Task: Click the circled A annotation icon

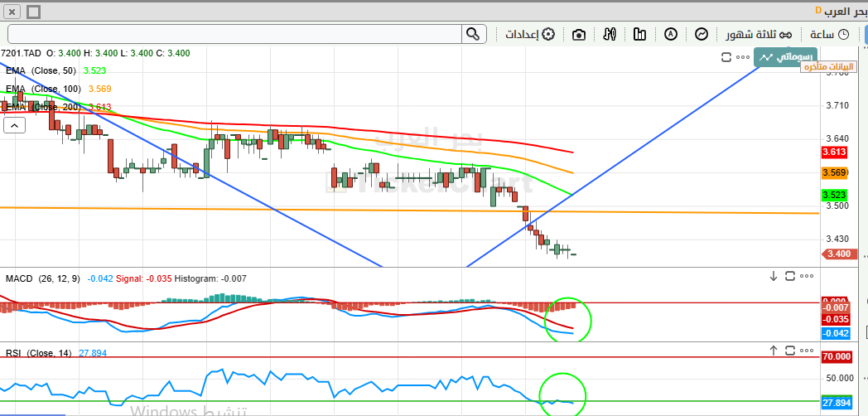Action: [x=671, y=34]
